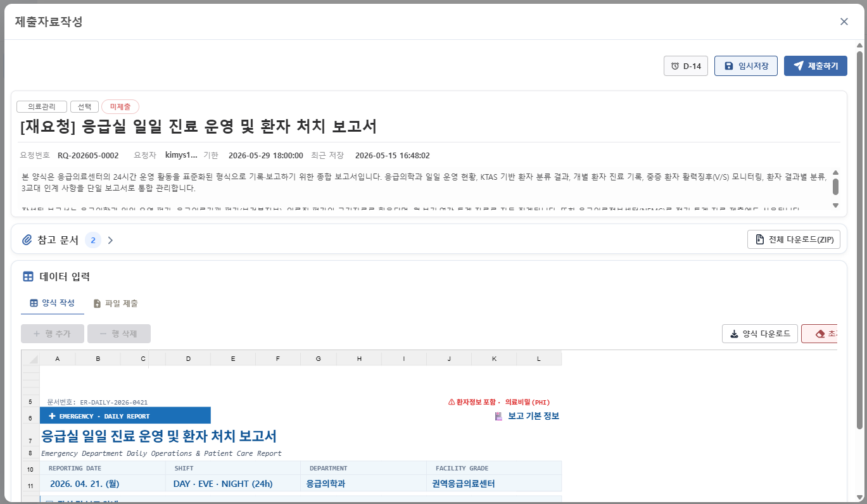The image size is (867, 504).
Task: Click the red PHI warning text
Action: click(x=498, y=402)
